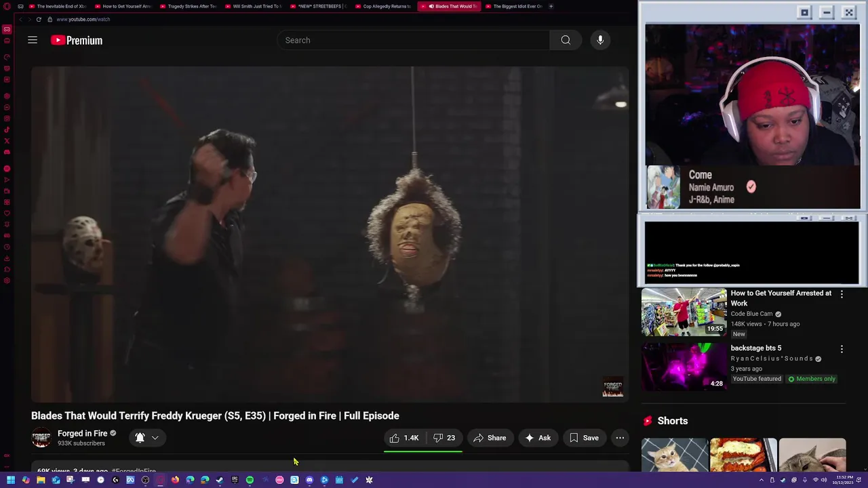The width and height of the screenshot is (868, 488).
Task: Focus the YouTube Search input field
Action: click(414, 40)
